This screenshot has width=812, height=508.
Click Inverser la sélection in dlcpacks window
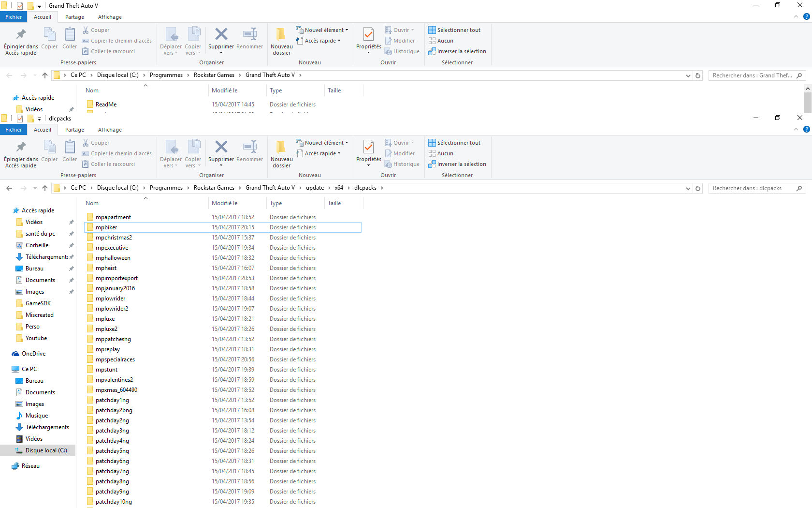(x=457, y=164)
